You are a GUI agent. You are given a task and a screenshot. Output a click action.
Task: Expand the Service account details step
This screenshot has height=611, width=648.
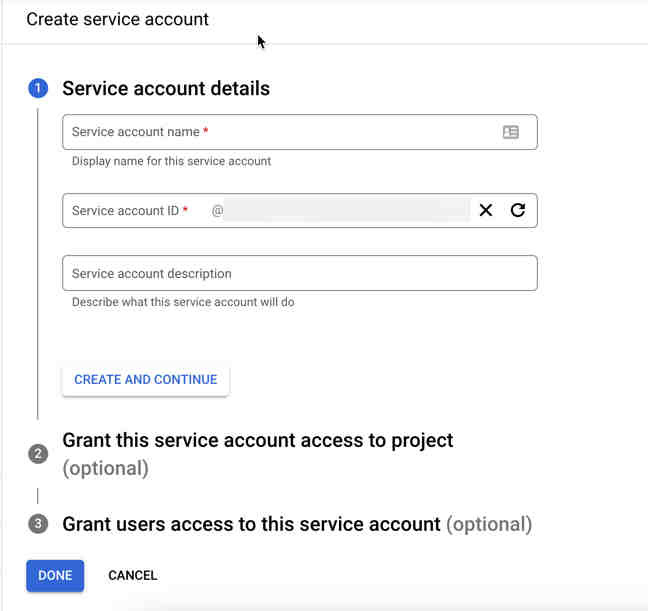[x=166, y=89]
